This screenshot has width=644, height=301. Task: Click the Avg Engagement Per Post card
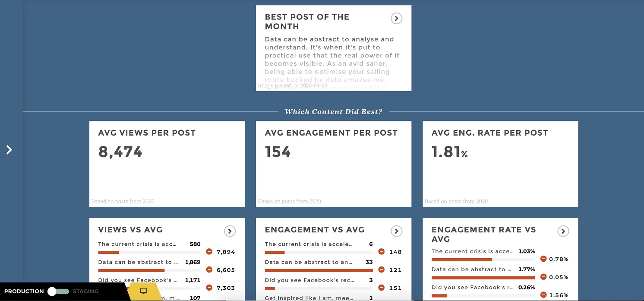333,164
